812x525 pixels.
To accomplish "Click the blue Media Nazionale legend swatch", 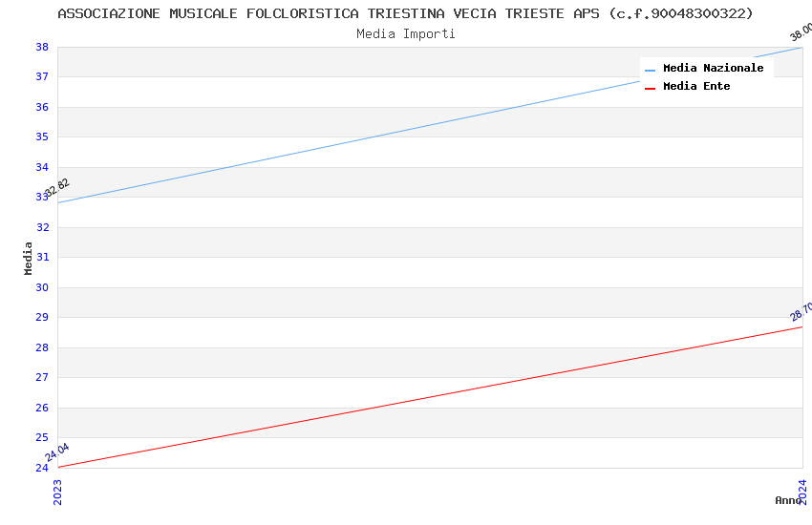I will tap(651, 70).
